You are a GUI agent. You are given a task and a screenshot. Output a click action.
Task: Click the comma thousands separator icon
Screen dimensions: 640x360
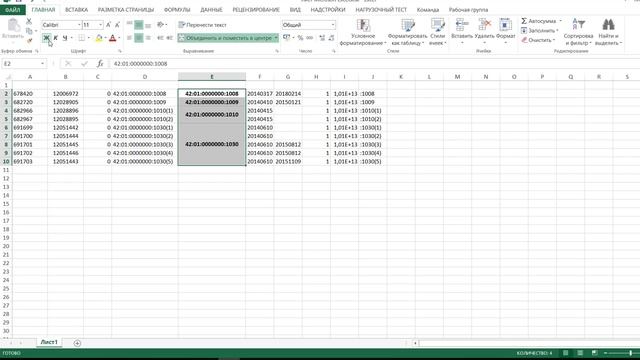point(310,38)
